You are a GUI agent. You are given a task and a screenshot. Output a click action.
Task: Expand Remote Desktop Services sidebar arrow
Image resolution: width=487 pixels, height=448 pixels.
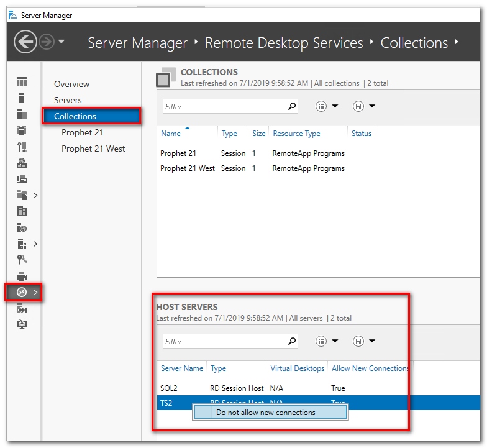pos(35,292)
